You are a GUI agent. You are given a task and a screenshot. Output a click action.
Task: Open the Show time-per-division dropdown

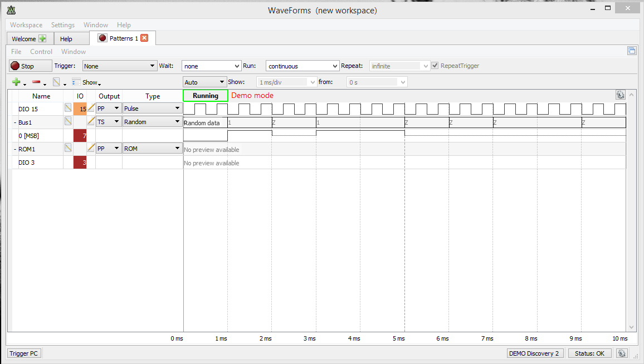click(x=286, y=82)
